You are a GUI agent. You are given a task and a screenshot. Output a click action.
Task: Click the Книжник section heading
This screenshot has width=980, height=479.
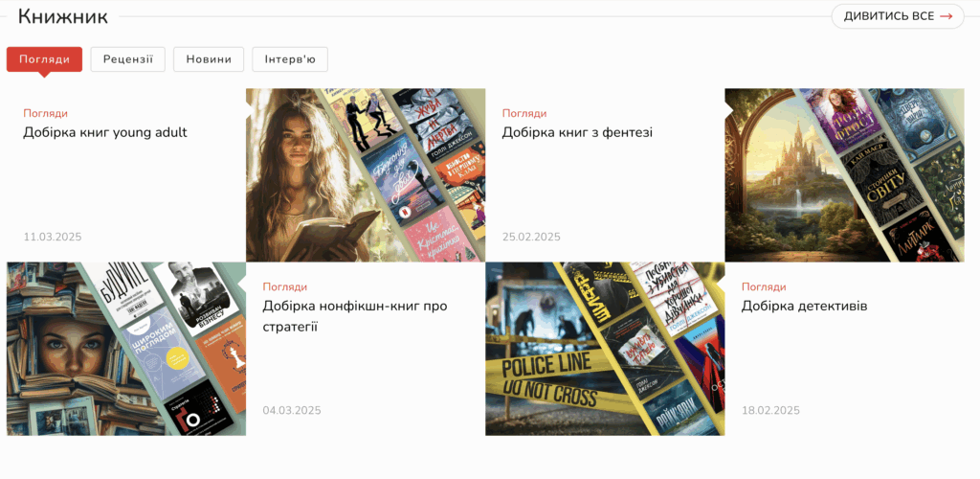tap(63, 16)
